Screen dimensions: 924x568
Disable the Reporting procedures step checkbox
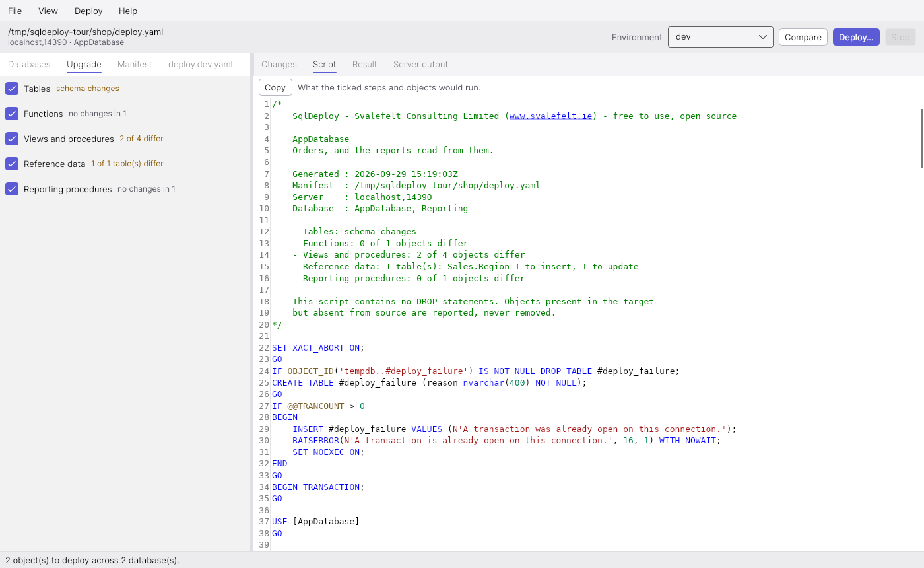[x=12, y=189]
